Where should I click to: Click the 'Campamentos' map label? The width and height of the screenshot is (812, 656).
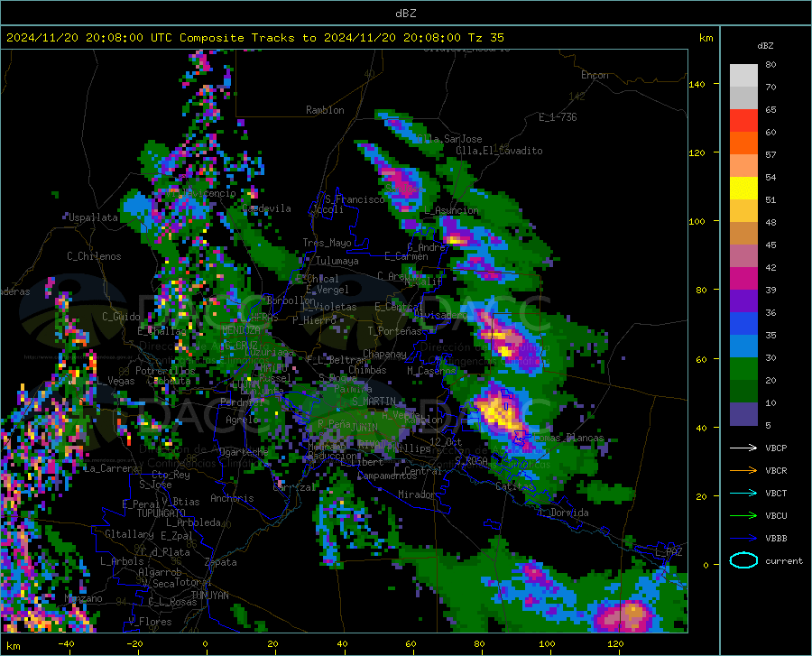coord(387,476)
